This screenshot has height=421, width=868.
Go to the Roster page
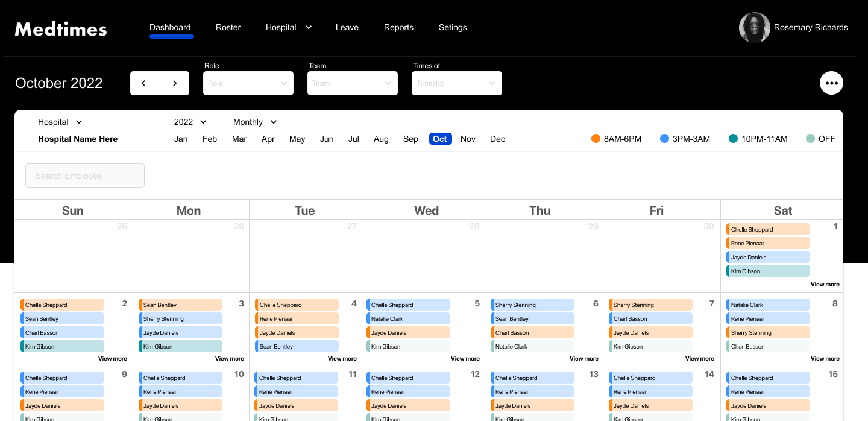click(x=228, y=27)
